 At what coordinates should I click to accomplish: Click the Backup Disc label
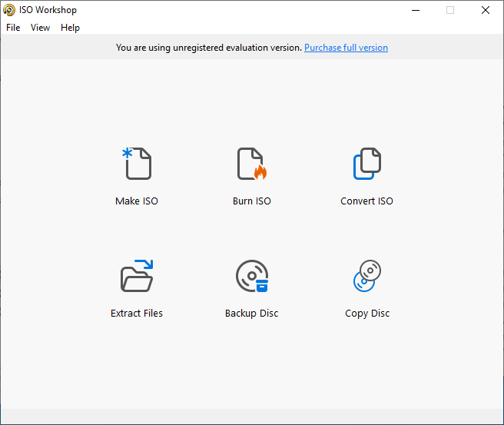pyautogui.click(x=252, y=313)
